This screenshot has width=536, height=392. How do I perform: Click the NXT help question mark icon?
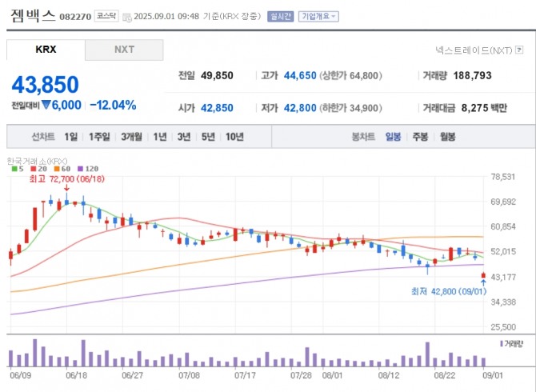520,50
